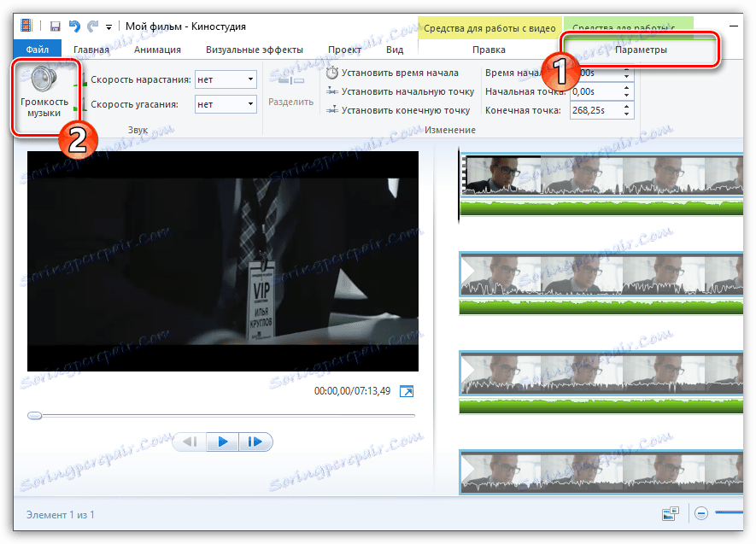Screen dimensions: 756x544
Task: Click the green music track under the first clip
Action: (601, 208)
